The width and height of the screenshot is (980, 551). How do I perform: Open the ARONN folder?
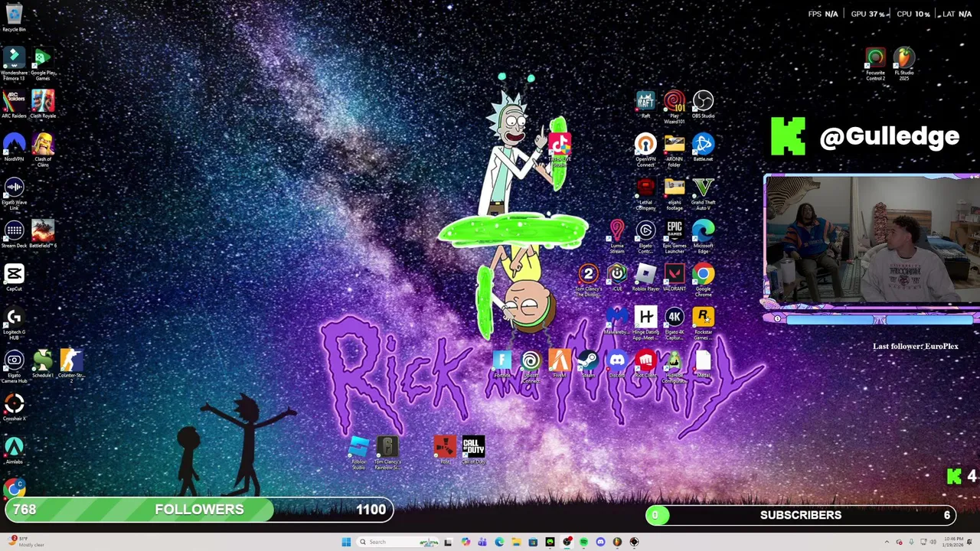pyautogui.click(x=675, y=151)
